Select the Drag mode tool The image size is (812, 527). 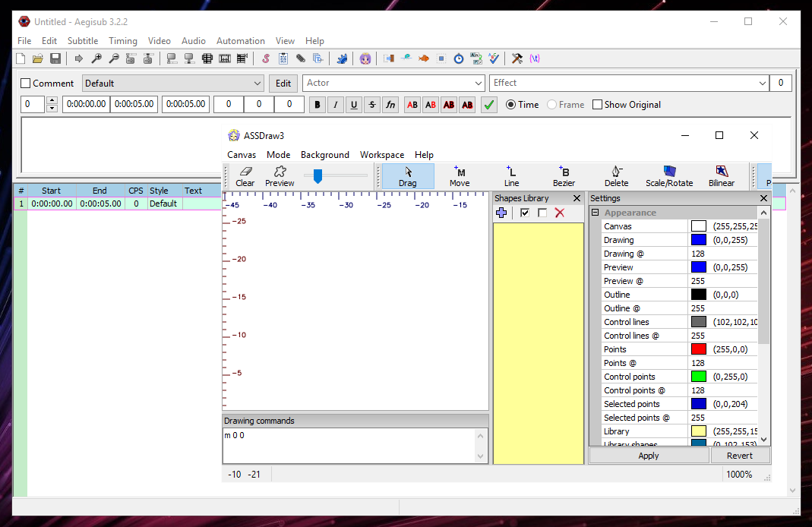[x=408, y=176]
